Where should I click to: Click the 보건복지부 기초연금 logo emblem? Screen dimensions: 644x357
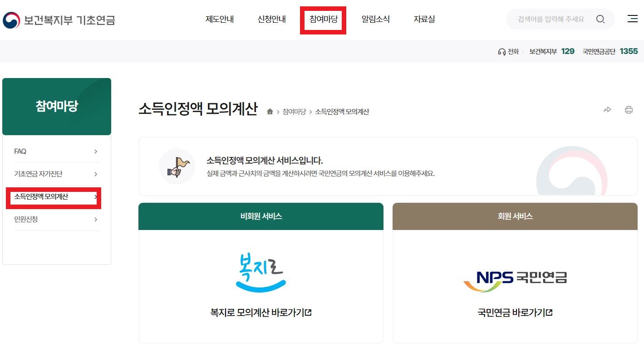coord(11,20)
